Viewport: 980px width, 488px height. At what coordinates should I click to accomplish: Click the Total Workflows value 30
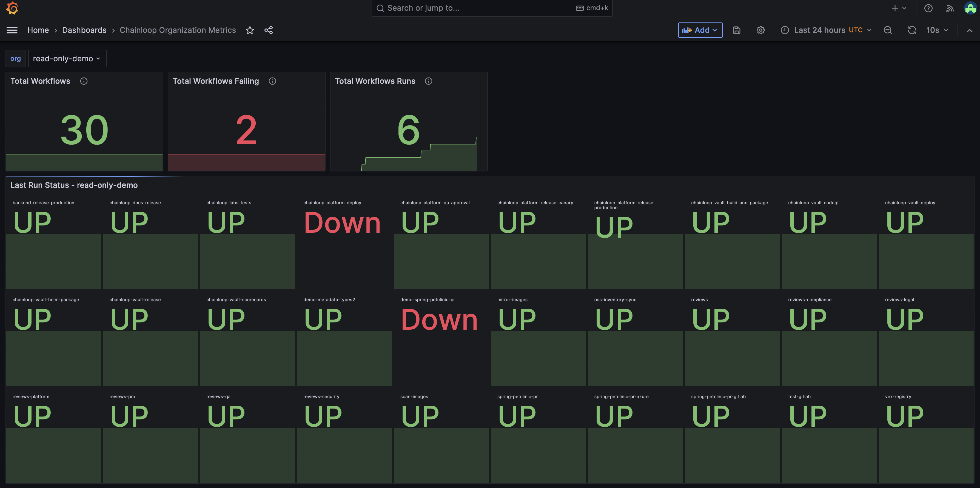[x=84, y=130]
